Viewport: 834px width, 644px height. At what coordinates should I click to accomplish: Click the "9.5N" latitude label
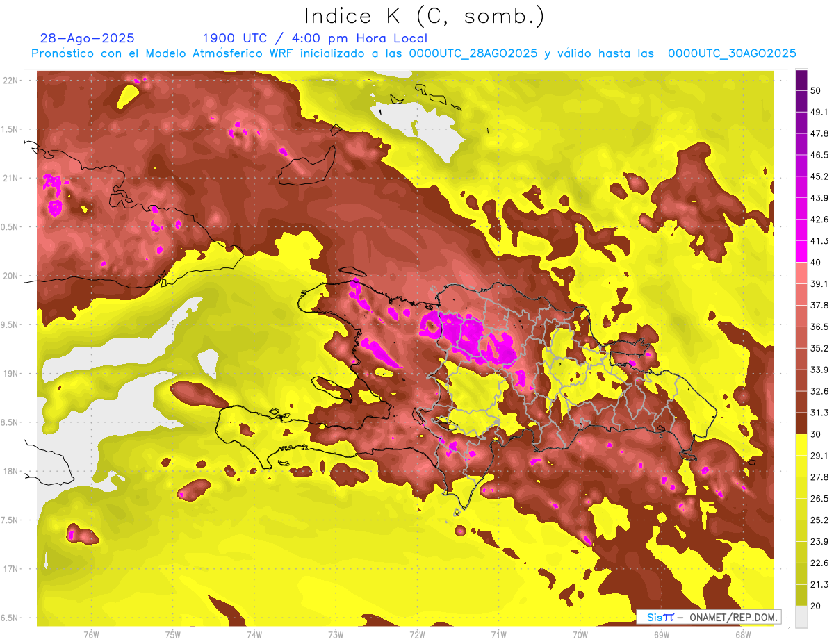[10, 325]
